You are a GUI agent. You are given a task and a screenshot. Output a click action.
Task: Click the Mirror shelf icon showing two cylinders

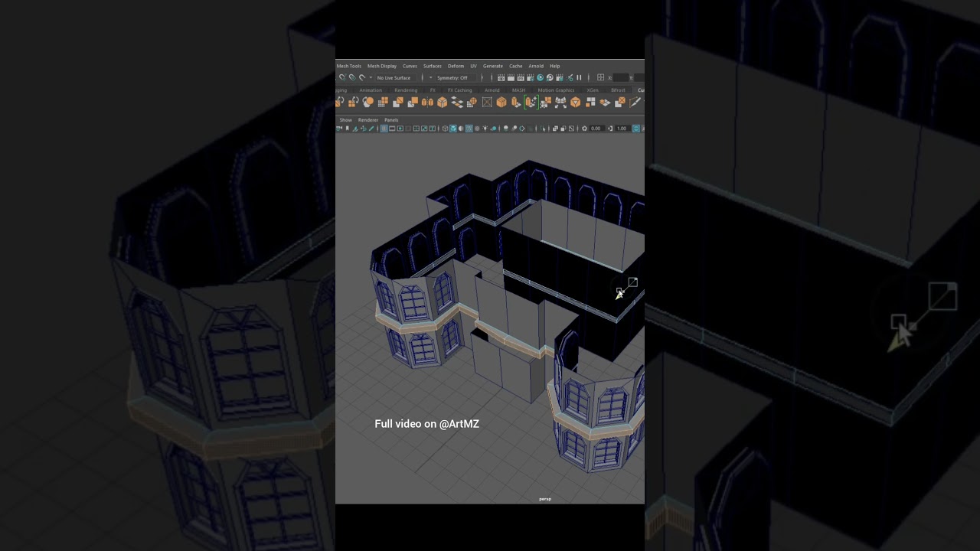pyautogui.click(x=427, y=102)
